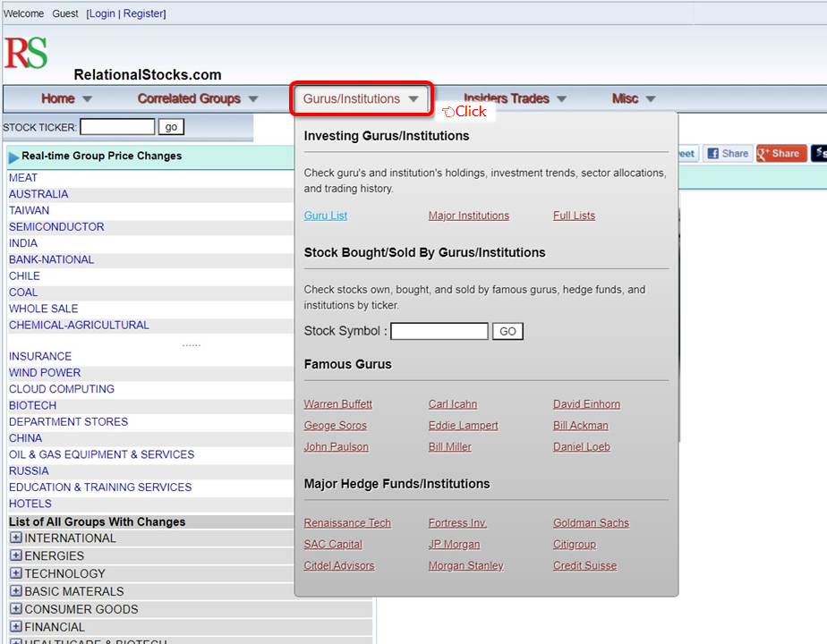Click the Facebook Share button
The height and width of the screenshot is (644, 827).
[728, 153]
